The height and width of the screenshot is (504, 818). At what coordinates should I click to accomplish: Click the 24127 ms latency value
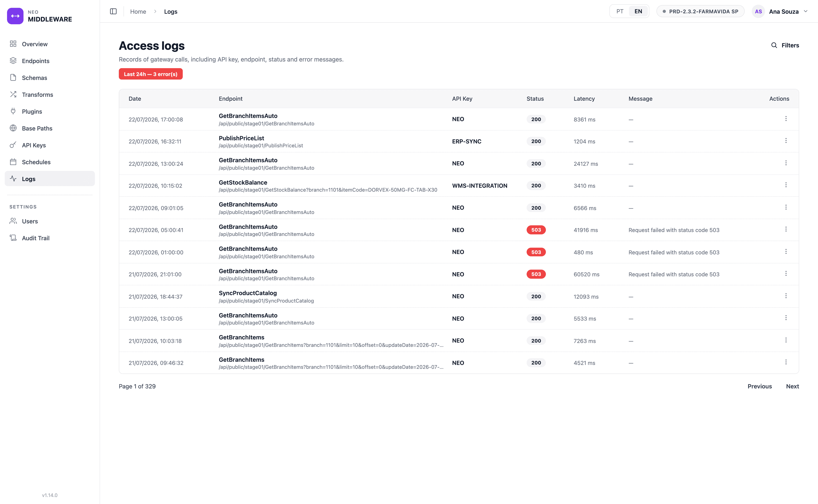586,164
